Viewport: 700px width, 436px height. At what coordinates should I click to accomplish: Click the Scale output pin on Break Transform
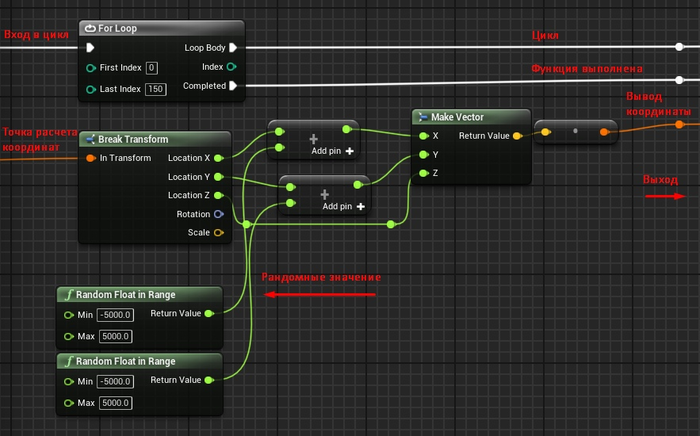tap(219, 233)
